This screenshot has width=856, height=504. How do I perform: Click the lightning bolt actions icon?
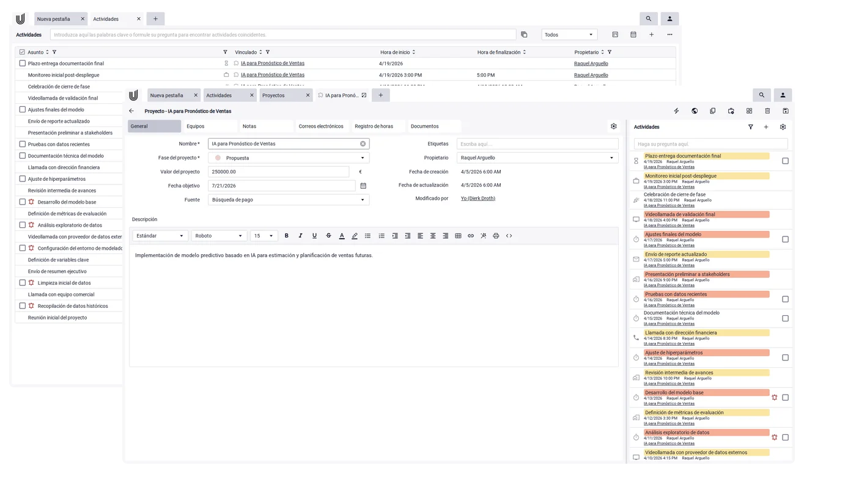click(x=676, y=111)
